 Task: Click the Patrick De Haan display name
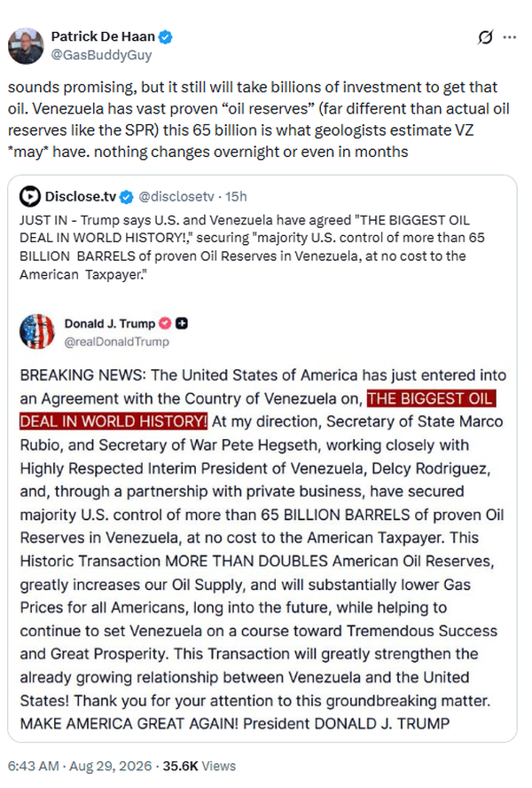(103, 36)
